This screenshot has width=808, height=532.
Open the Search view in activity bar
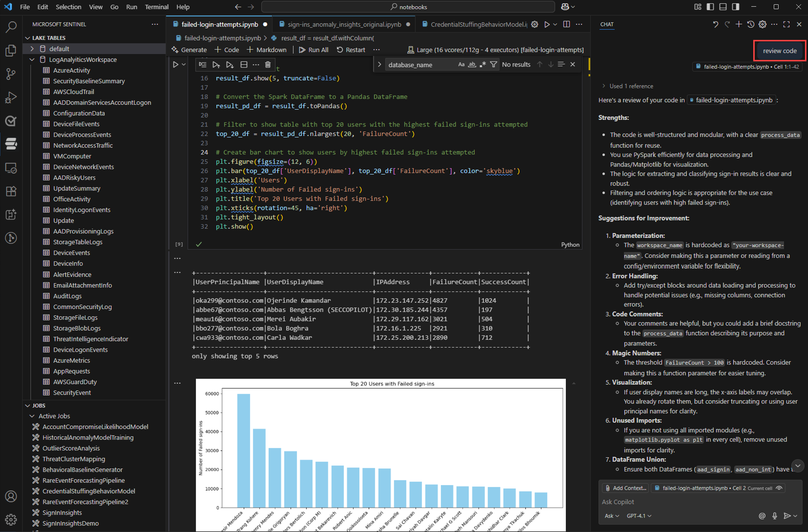tap(11, 27)
